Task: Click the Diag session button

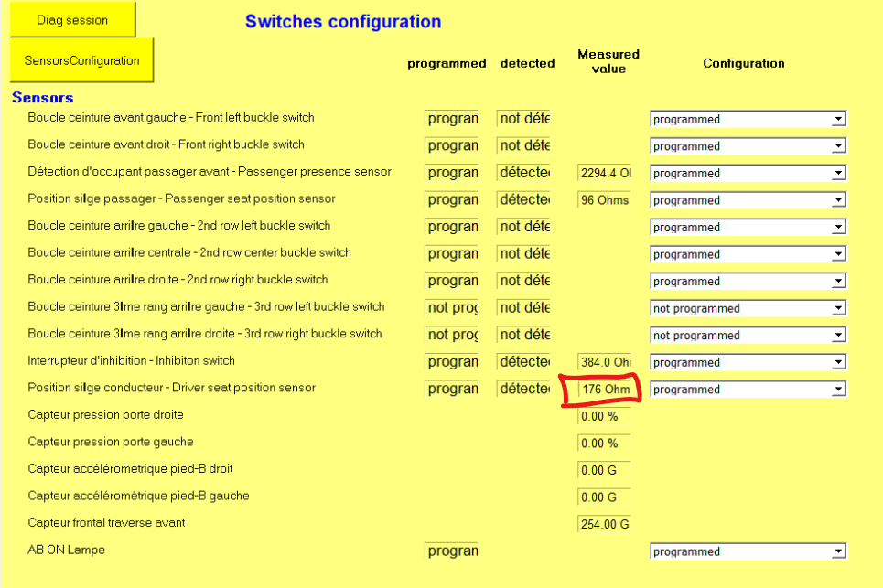Action: tap(72, 20)
